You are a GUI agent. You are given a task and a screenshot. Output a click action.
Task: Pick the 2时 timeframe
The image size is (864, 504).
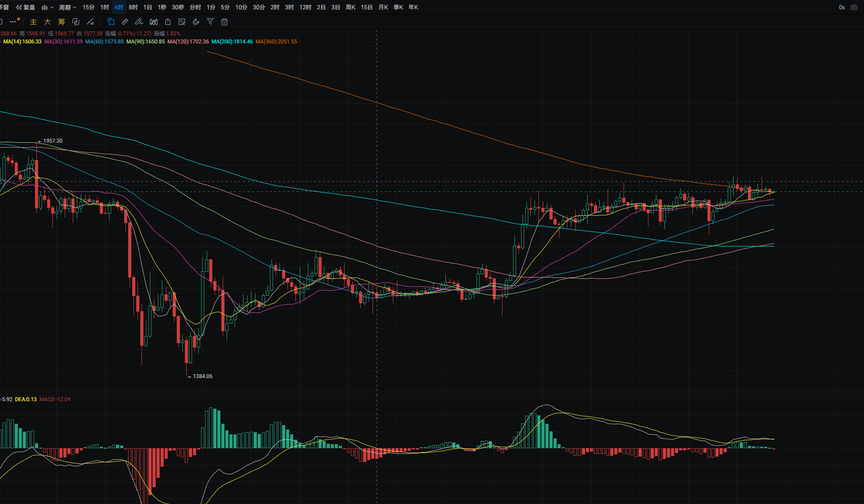point(275,7)
